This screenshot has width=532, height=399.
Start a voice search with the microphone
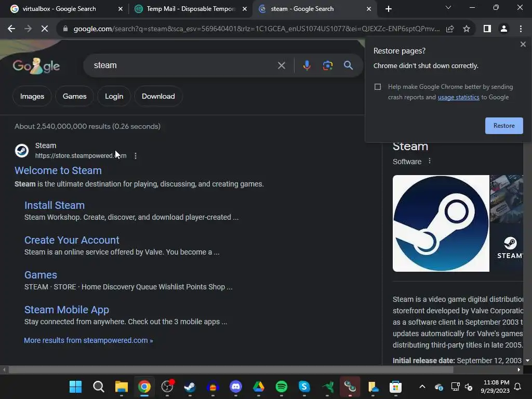(x=307, y=65)
